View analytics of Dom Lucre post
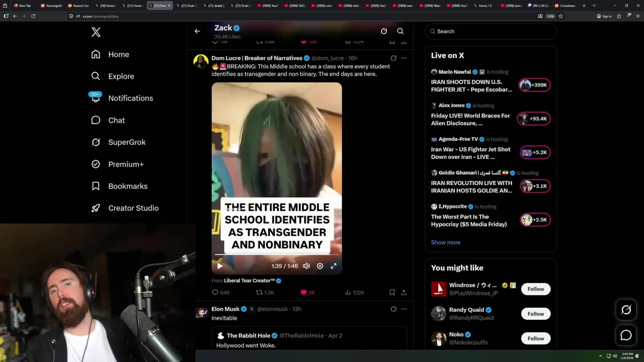The width and height of the screenshot is (644, 362). click(x=355, y=293)
